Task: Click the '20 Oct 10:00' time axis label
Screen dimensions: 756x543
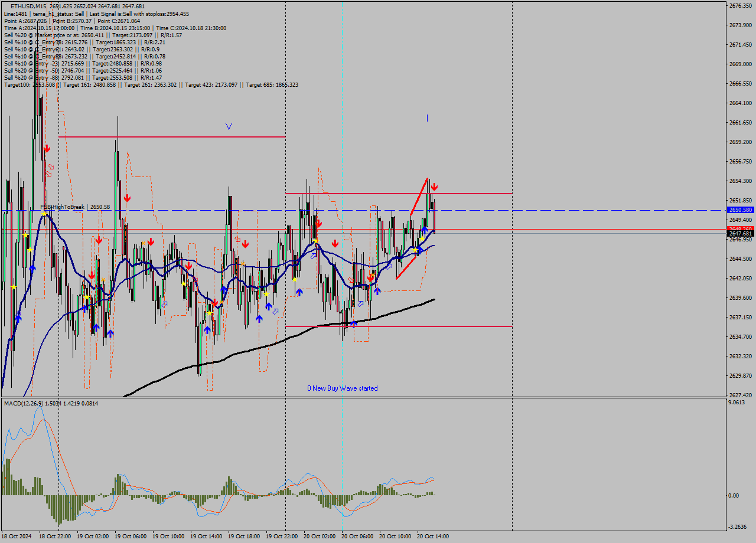Action: (395, 537)
